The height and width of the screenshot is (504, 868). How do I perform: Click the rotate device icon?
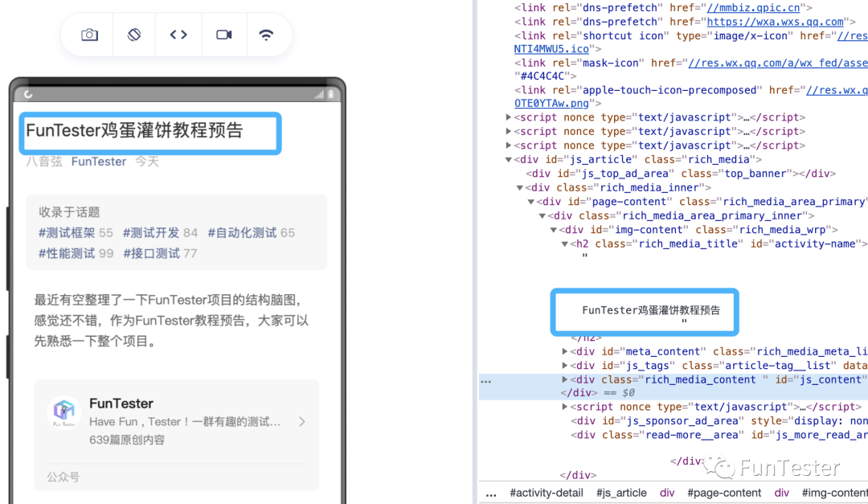(x=134, y=35)
